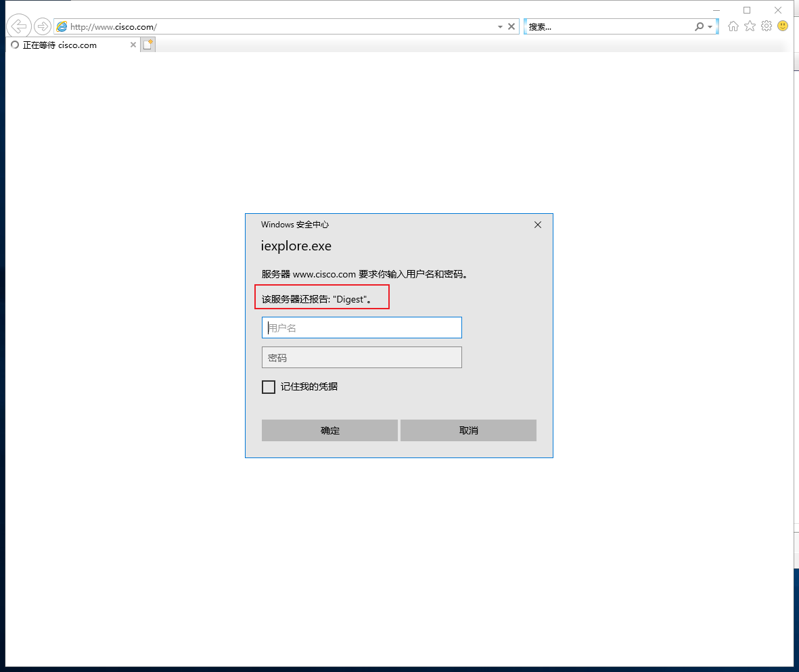Viewport: 799px width, 672px height.
Task: Go back using the browser Back arrow
Action: [x=19, y=26]
